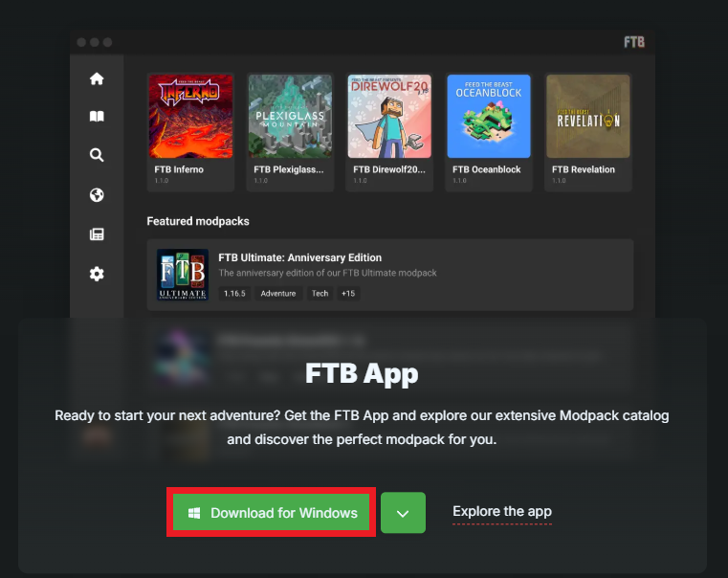Open FTB Ultimate Anniversary Edition logo

[183, 275]
